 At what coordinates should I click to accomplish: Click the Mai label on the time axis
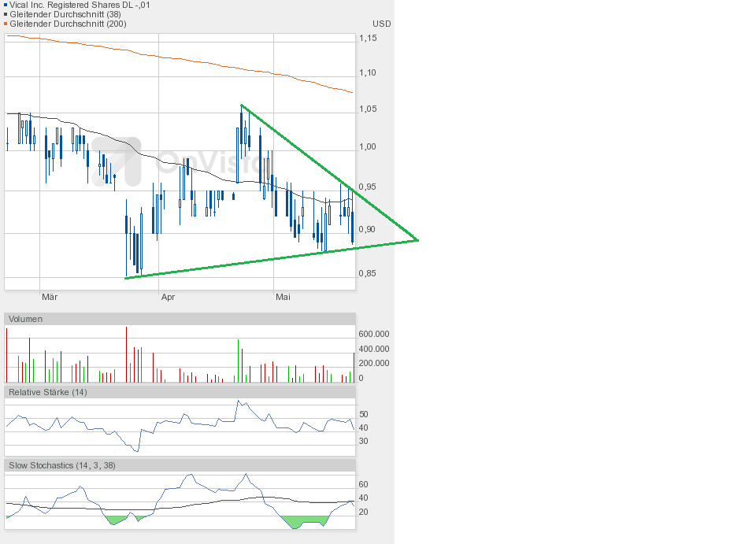(x=283, y=297)
